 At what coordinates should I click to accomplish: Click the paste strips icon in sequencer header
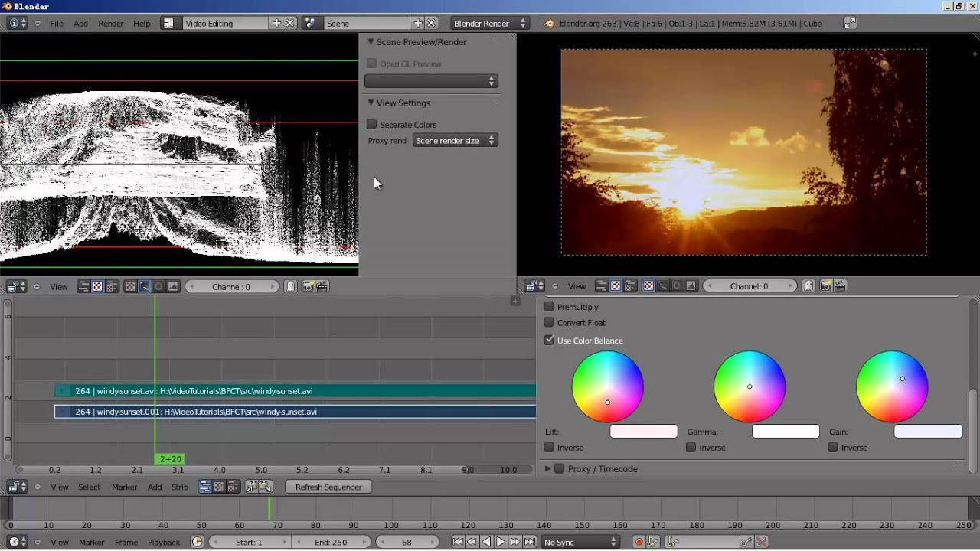click(266, 487)
